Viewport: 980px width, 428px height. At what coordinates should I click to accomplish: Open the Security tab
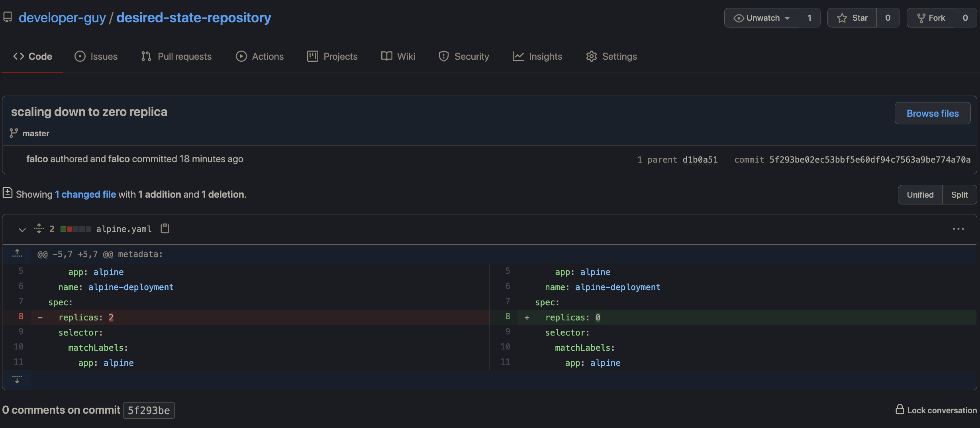[463, 56]
